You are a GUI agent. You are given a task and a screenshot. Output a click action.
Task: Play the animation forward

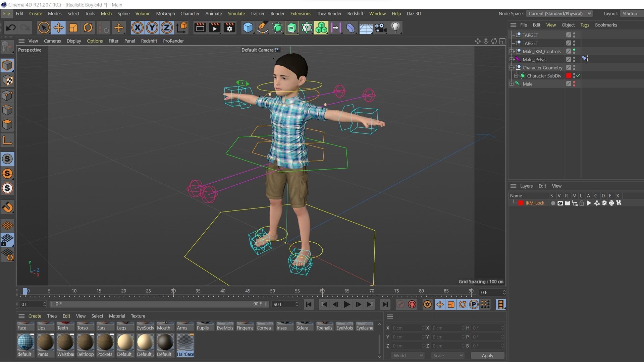[x=347, y=304]
